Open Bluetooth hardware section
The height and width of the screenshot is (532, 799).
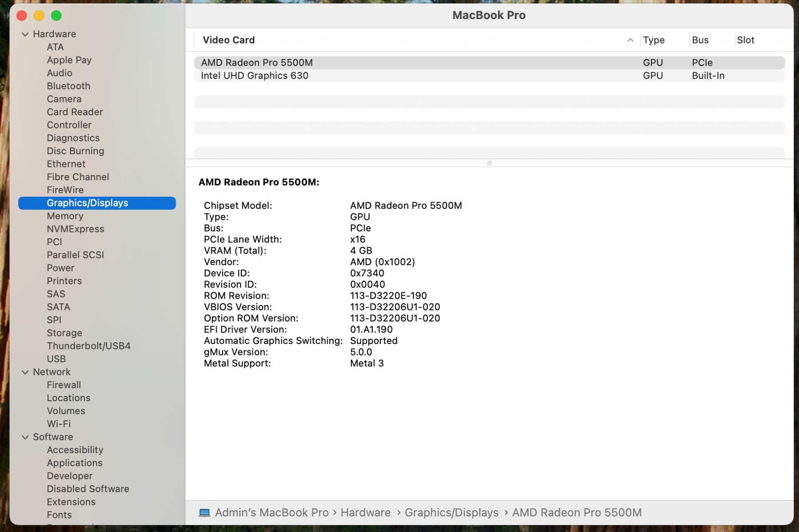coord(68,86)
